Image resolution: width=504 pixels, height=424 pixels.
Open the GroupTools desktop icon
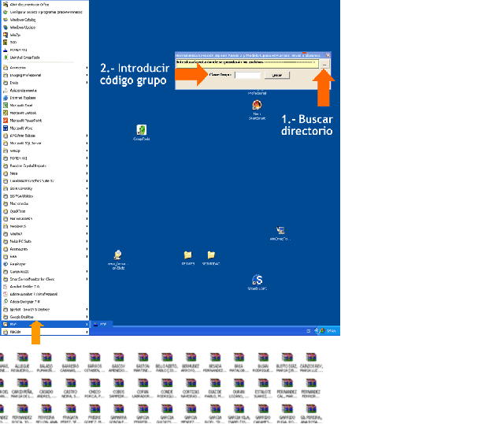[141, 131]
